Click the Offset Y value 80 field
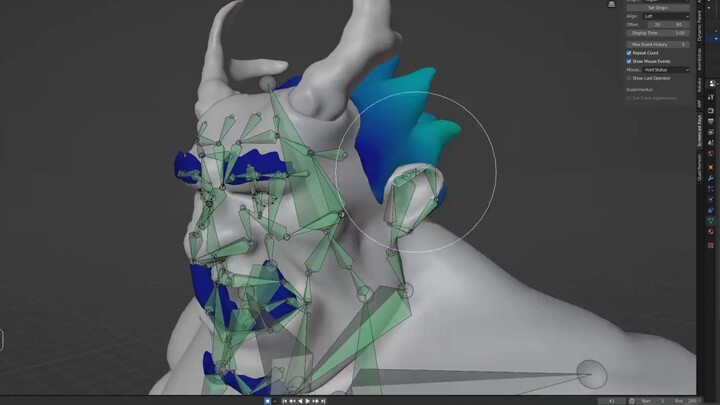The width and height of the screenshot is (720, 405). point(679,24)
